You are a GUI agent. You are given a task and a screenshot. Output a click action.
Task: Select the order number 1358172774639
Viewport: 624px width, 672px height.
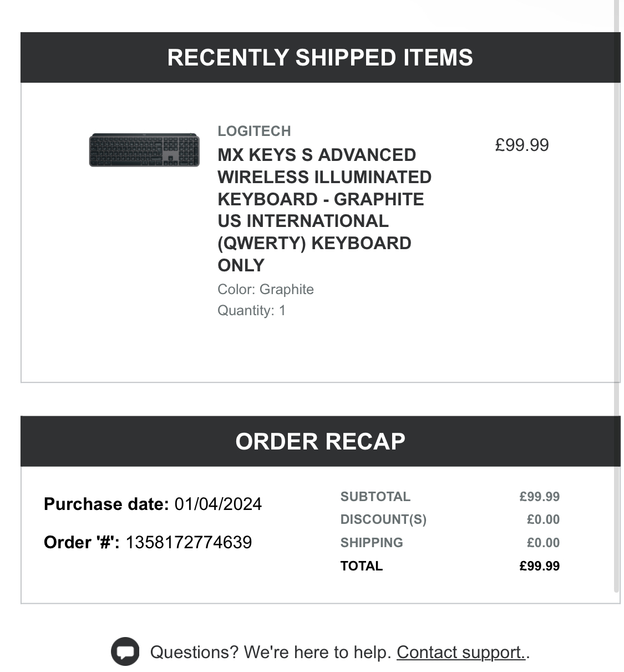tap(189, 542)
